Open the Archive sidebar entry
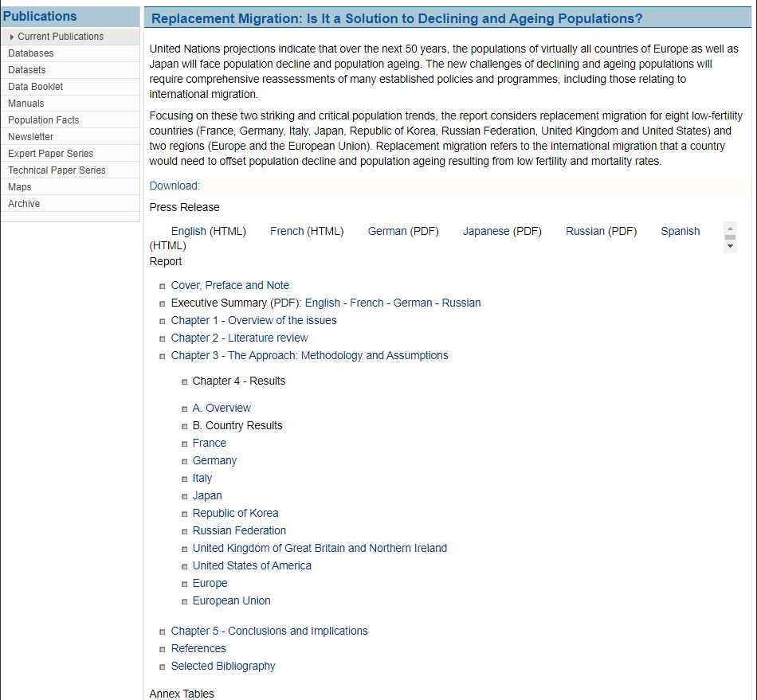757x700 pixels. click(24, 204)
